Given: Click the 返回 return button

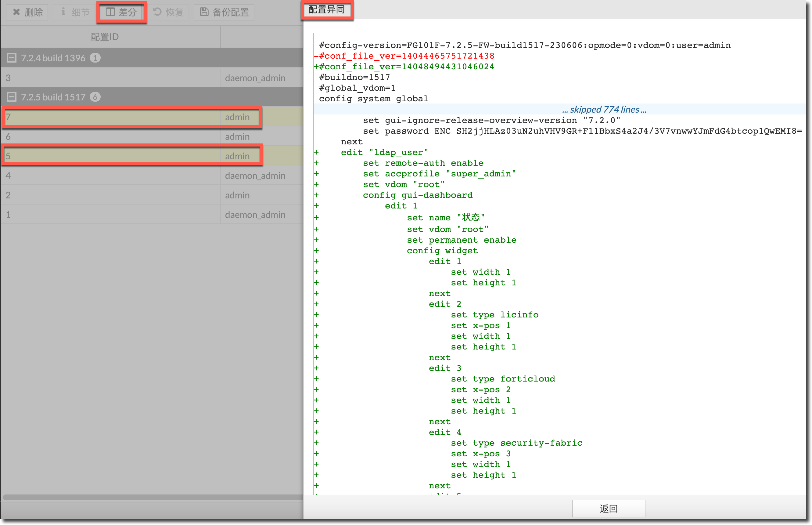Looking at the screenshot, I should (x=608, y=508).
